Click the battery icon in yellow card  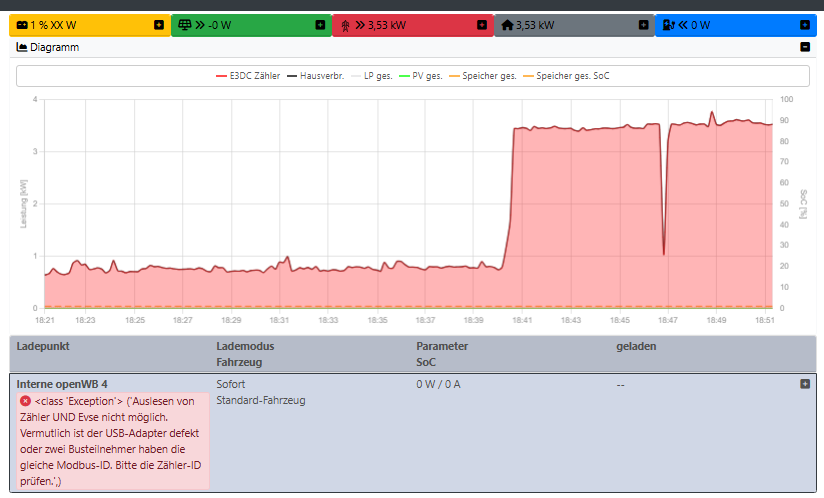tap(23, 25)
